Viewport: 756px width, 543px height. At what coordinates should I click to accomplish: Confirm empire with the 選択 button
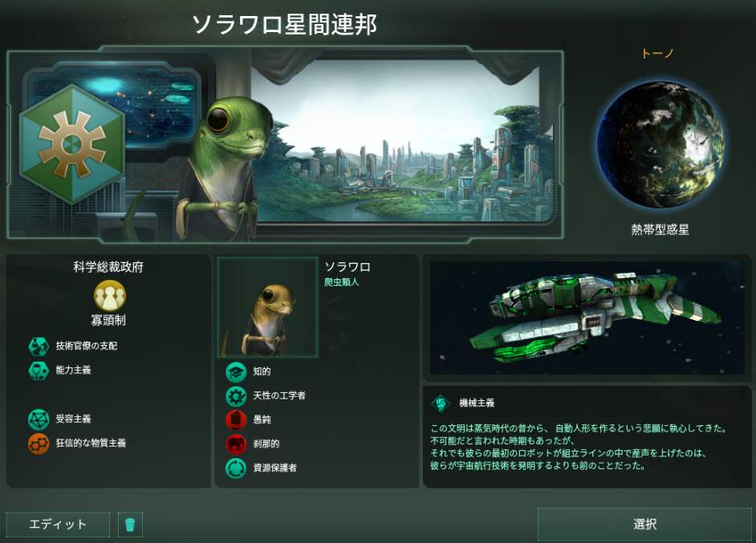[x=644, y=525]
